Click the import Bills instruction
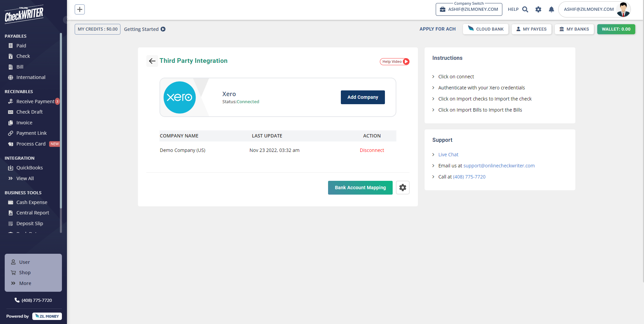644x324 pixels. 480,110
